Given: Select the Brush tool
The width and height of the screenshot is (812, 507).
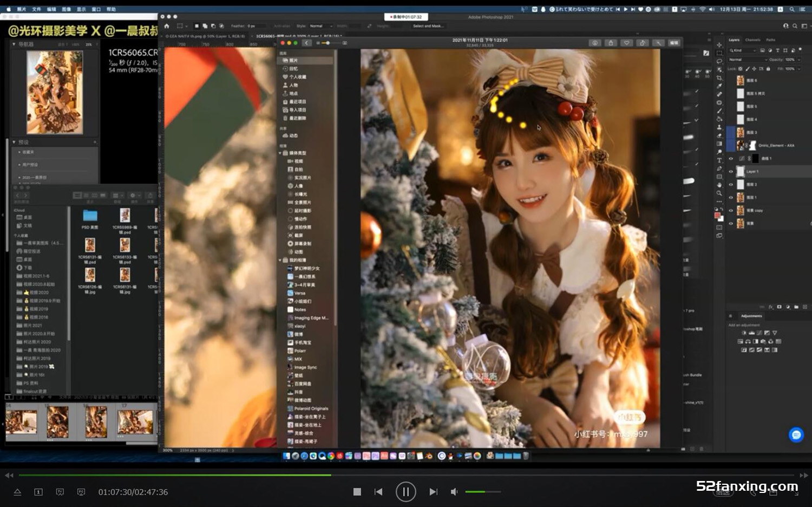Looking at the screenshot, I should click(719, 111).
